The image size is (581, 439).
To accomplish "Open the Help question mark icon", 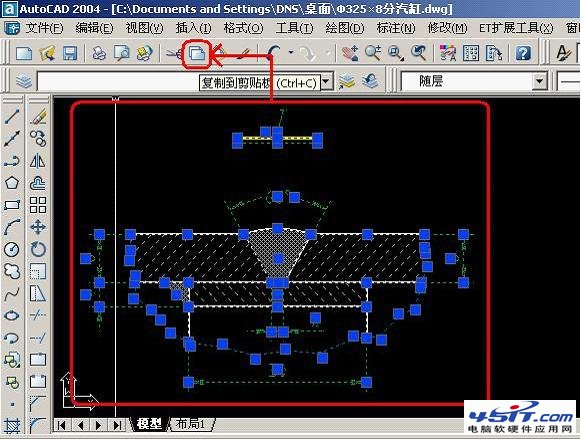I will (523, 53).
